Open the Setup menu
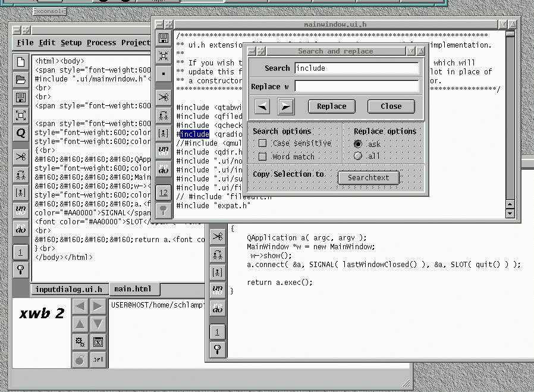This screenshot has height=392, width=534. (71, 43)
